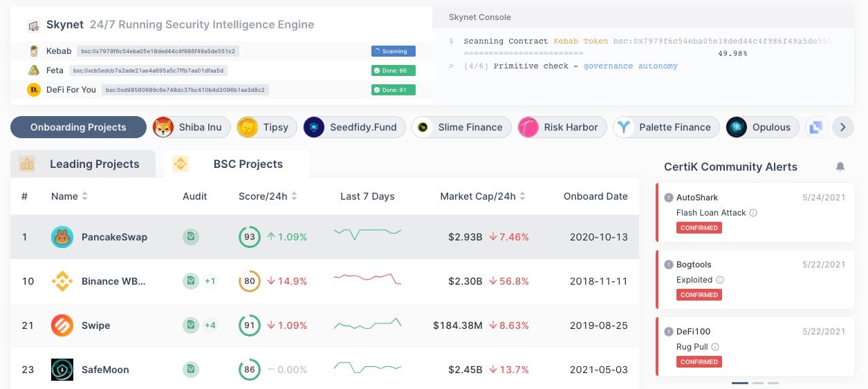
Task: Open the Slime Finance project chip
Action: [461, 127]
